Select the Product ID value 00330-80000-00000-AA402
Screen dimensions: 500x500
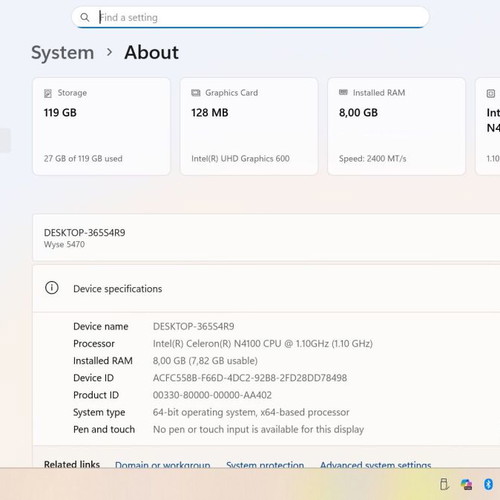(x=212, y=395)
